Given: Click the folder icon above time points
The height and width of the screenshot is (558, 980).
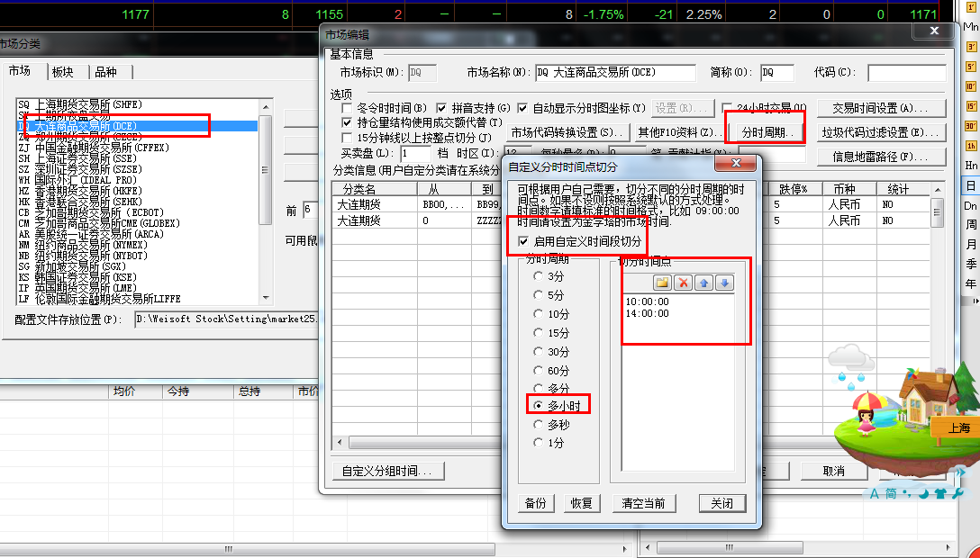Looking at the screenshot, I should [662, 283].
